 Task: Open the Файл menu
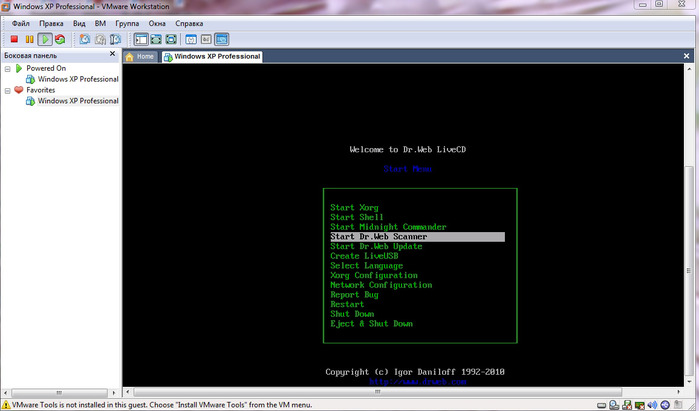21,23
